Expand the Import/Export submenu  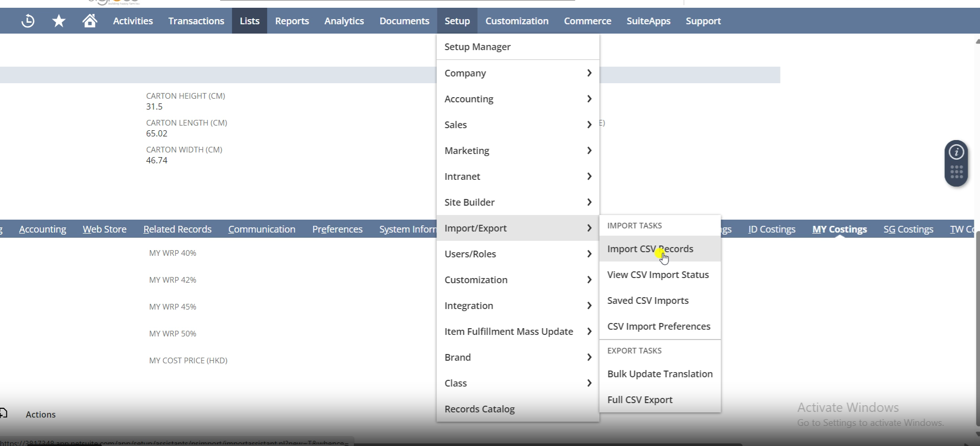[x=518, y=228]
